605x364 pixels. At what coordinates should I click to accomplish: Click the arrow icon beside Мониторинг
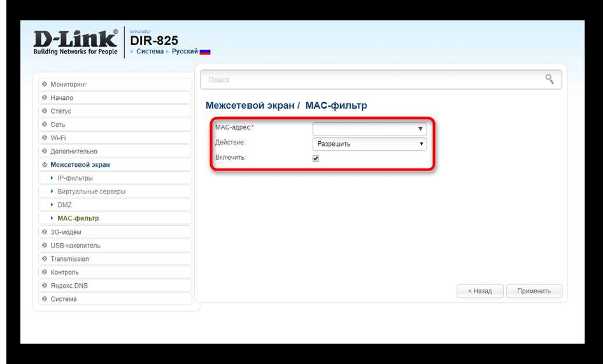(45, 84)
